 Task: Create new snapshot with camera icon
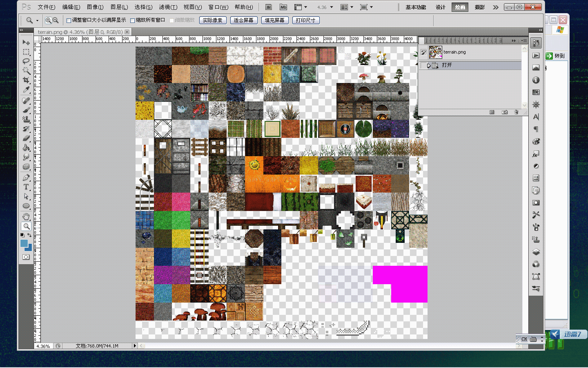coord(505,112)
